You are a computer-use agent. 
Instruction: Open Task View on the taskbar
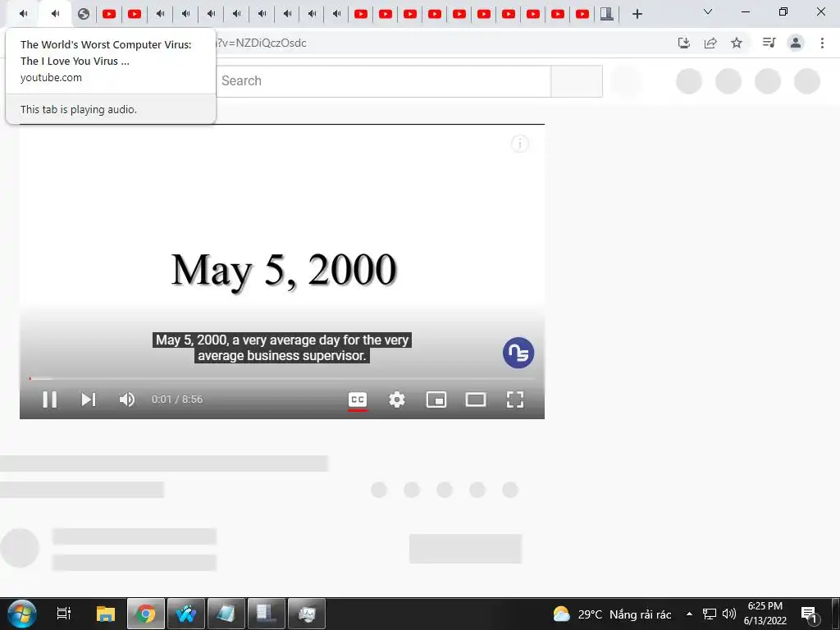pos(64,614)
